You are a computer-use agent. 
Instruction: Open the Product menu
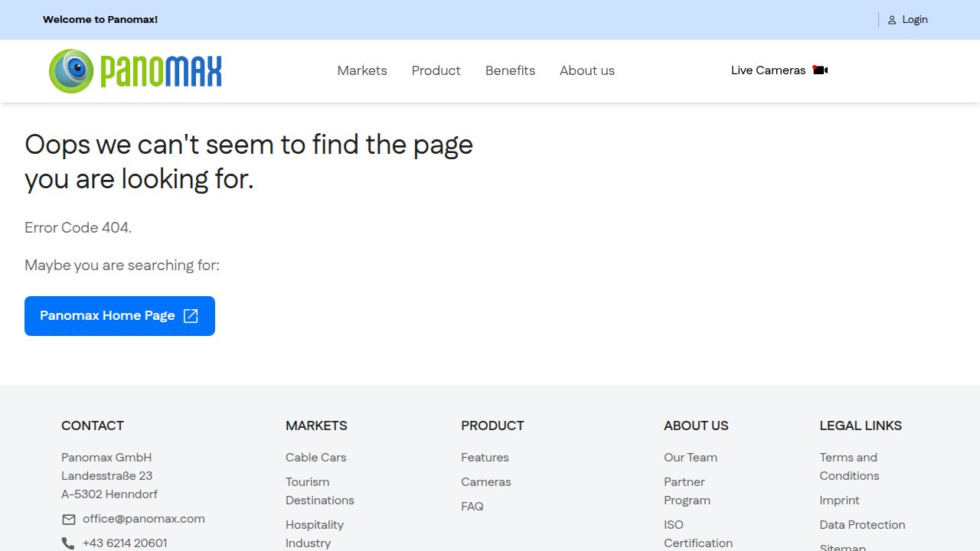pyautogui.click(x=436, y=70)
